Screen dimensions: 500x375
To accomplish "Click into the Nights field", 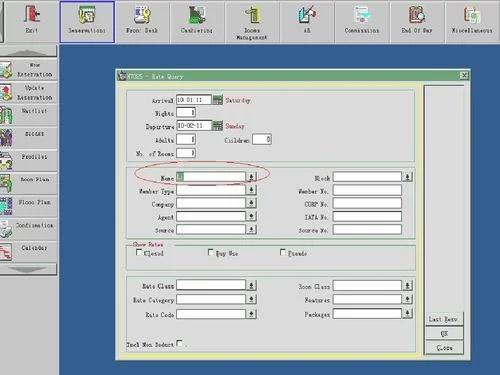I will [x=186, y=113].
